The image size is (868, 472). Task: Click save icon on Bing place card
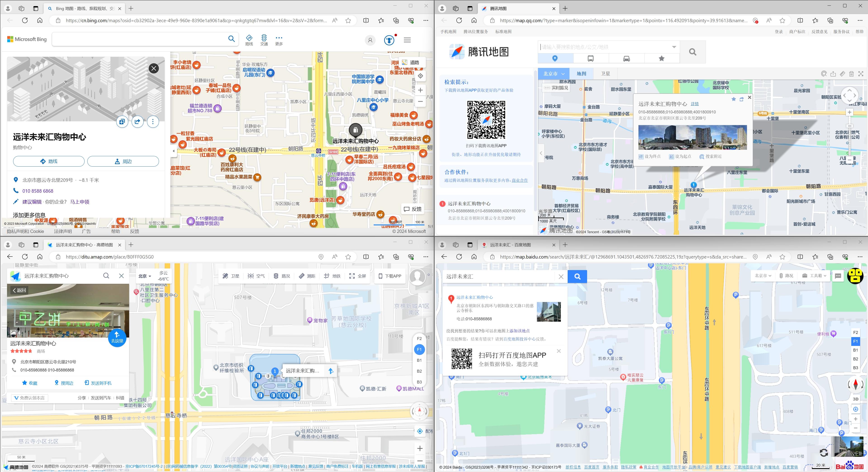pyautogui.click(x=122, y=122)
